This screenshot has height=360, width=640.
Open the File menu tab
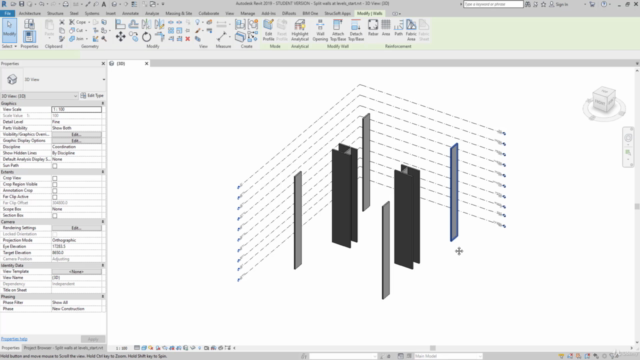pyautogui.click(x=7, y=13)
